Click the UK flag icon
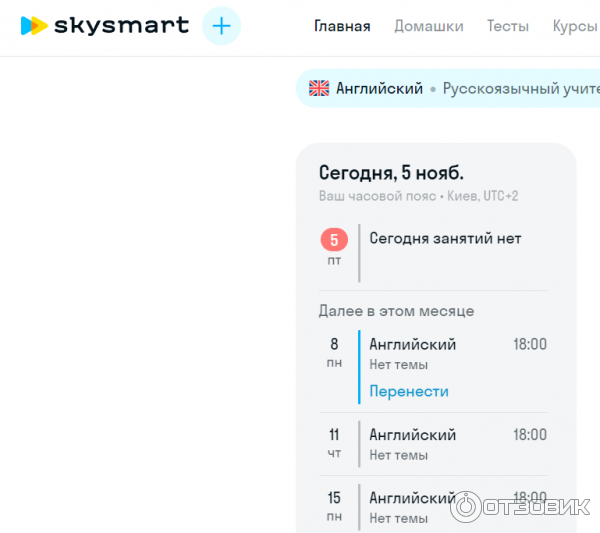Screen dimensions: 600x533 click(x=319, y=88)
